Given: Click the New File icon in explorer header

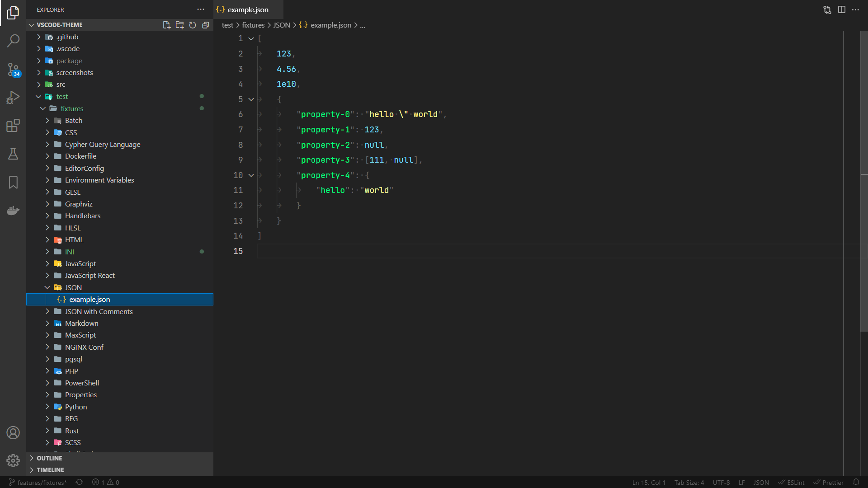Looking at the screenshot, I should pos(166,25).
